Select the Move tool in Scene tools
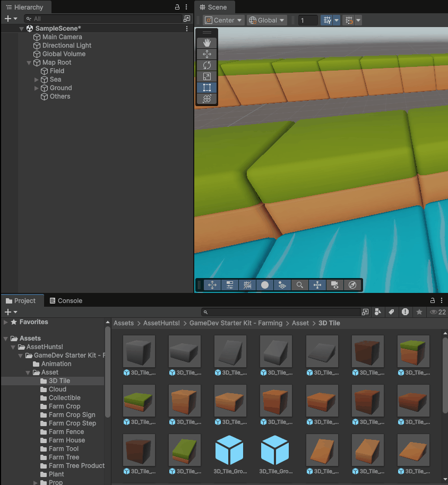 [207, 54]
